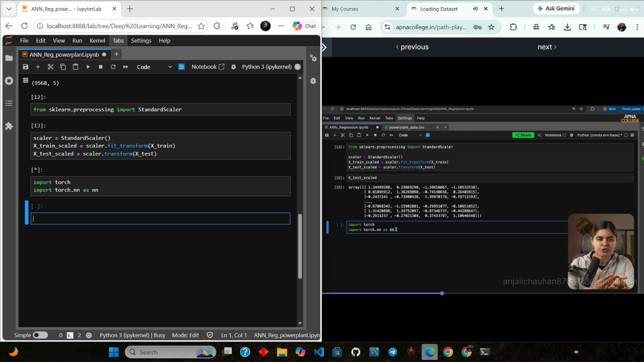644x362 pixels.
Task: Add this page to favorites star in Edge
Action: [201, 26]
